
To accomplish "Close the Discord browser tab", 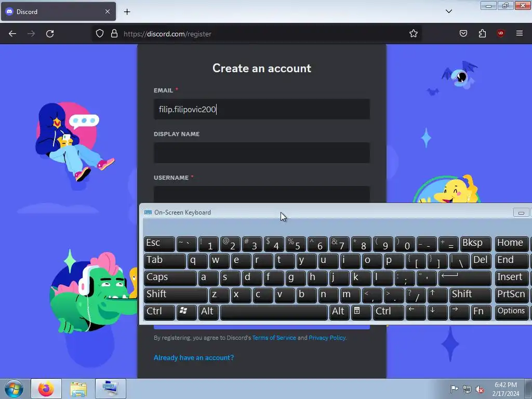I will (108, 11).
